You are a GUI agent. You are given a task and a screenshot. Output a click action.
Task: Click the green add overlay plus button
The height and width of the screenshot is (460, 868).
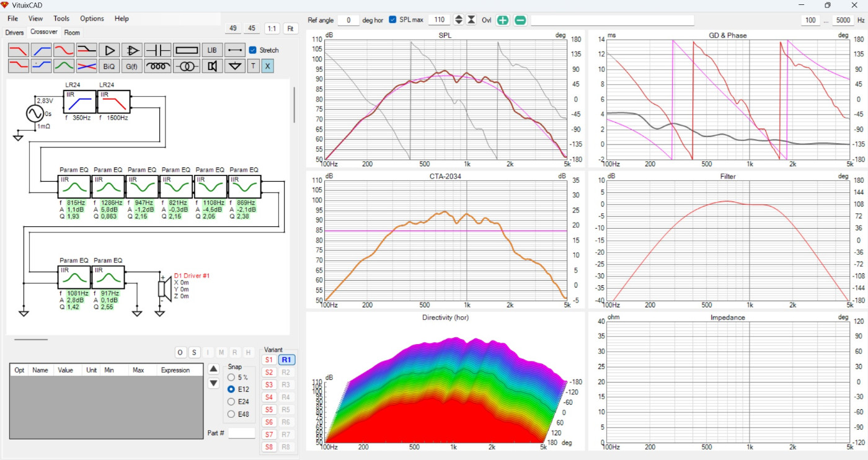503,20
